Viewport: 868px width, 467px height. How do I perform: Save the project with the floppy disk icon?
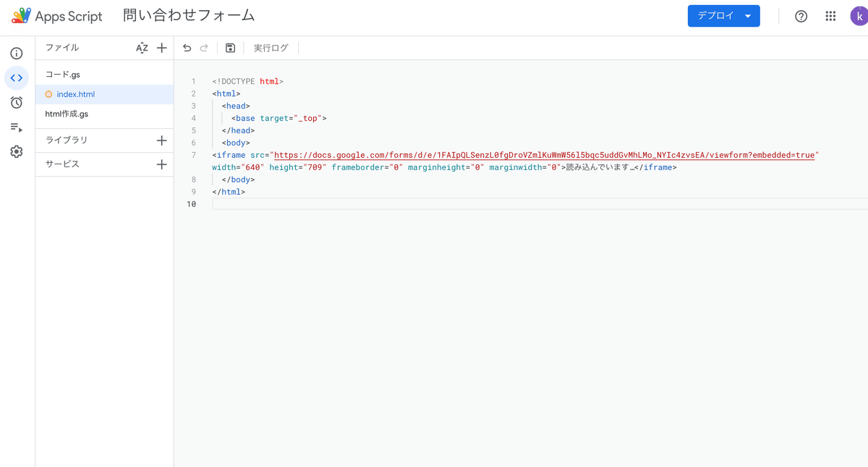[x=230, y=48]
